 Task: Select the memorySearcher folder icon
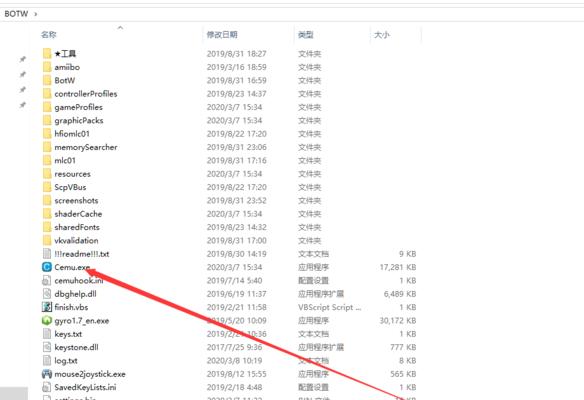click(47, 147)
